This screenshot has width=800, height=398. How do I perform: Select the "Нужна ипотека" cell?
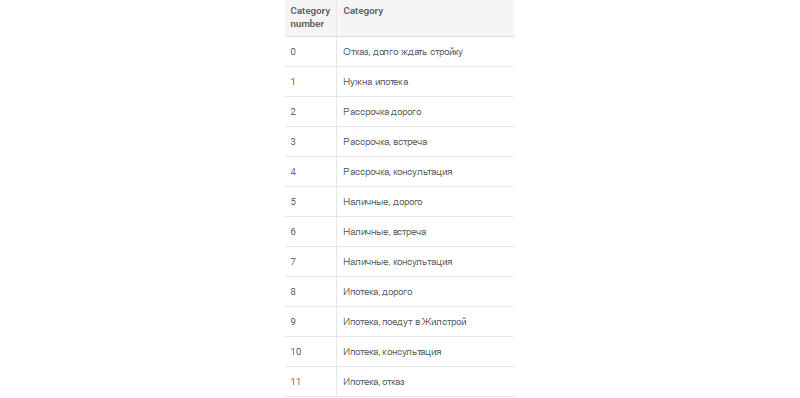click(425, 82)
